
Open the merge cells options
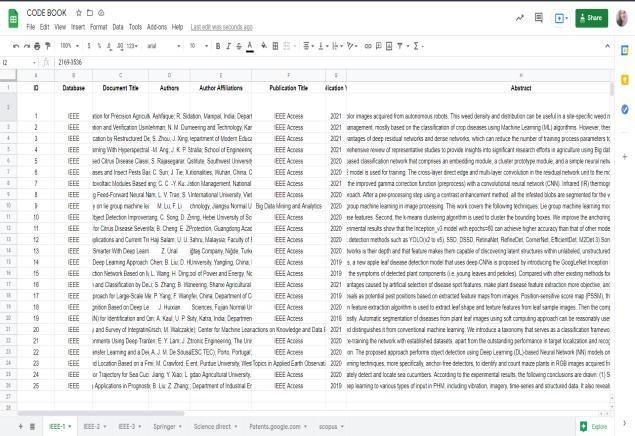pos(289,46)
